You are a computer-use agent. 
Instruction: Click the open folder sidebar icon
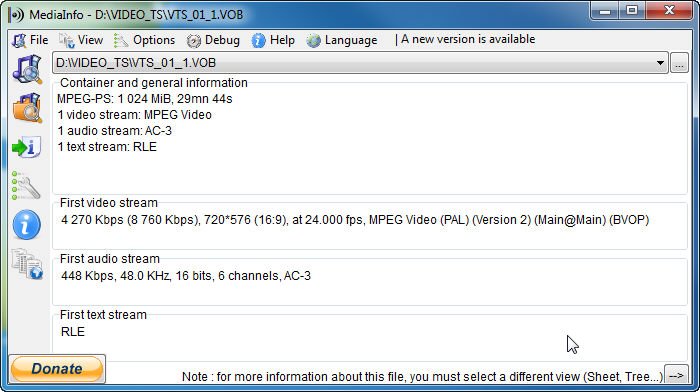(x=27, y=108)
